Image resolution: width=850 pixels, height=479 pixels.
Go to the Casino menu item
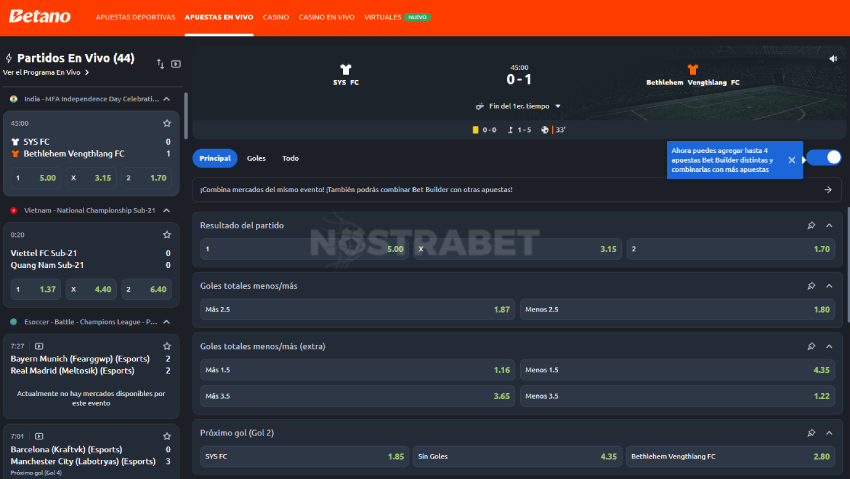pos(276,17)
